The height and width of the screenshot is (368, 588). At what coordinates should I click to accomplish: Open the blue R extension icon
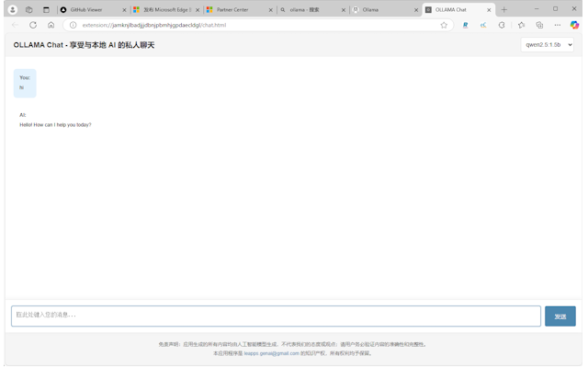tap(466, 25)
